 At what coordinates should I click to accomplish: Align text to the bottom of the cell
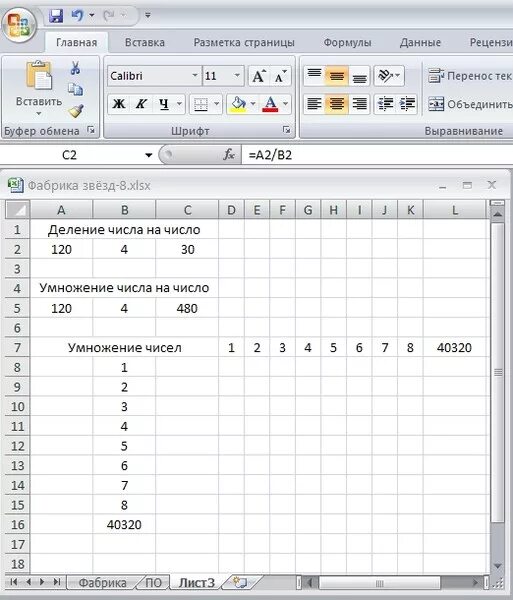pyautogui.click(x=359, y=75)
